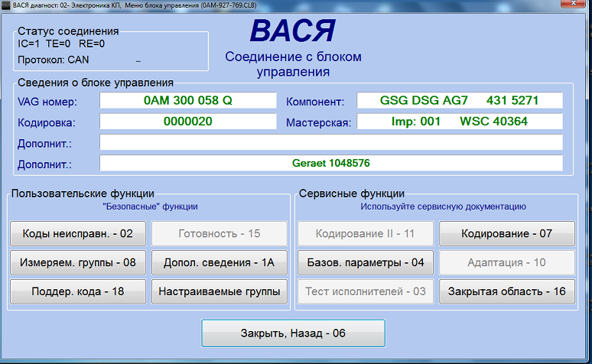Image resolution: width=592 pixels, height=364 pixels.
Task: Click the Geraet 1048576 field
Action: click(331, 163)
